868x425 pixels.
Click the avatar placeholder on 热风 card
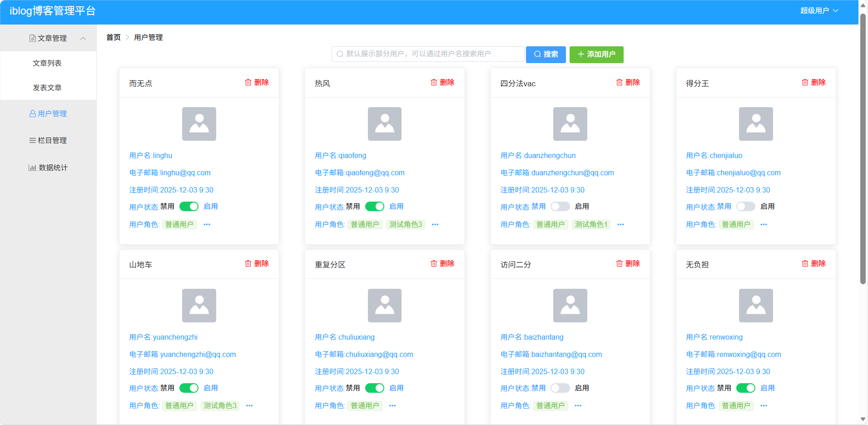click(384, 124)
